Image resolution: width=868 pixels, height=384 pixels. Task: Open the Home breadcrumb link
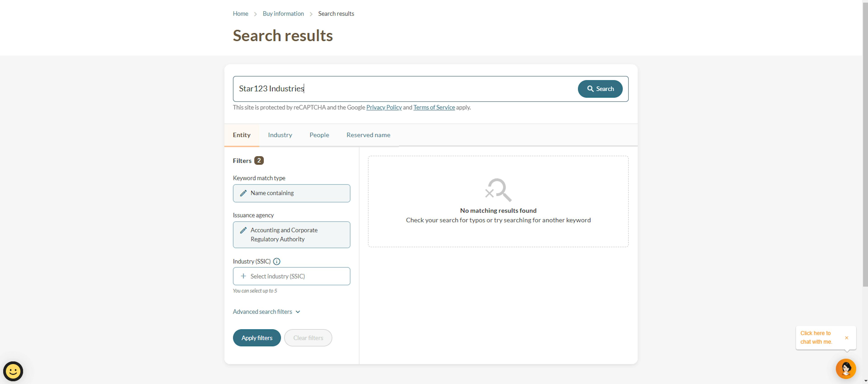pyautogui.click(x=240, y=14)
